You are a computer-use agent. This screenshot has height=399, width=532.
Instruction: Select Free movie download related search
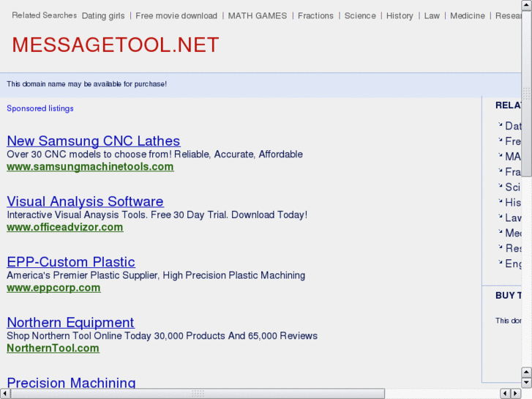(176, 15)
